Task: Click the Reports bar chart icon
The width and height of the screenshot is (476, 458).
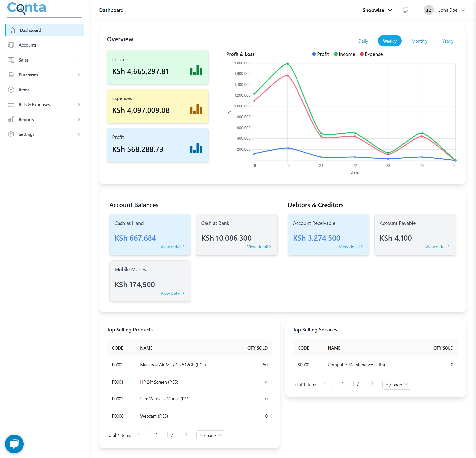Action: pyautogui.click(x=11, y=119)
